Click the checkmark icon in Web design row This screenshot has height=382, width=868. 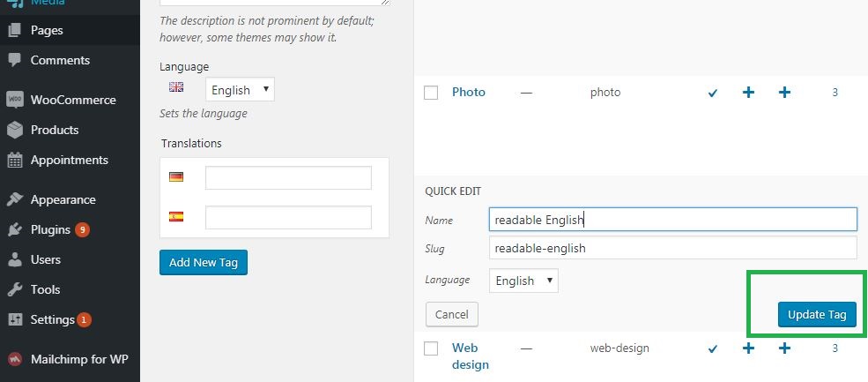pos(713,348)
